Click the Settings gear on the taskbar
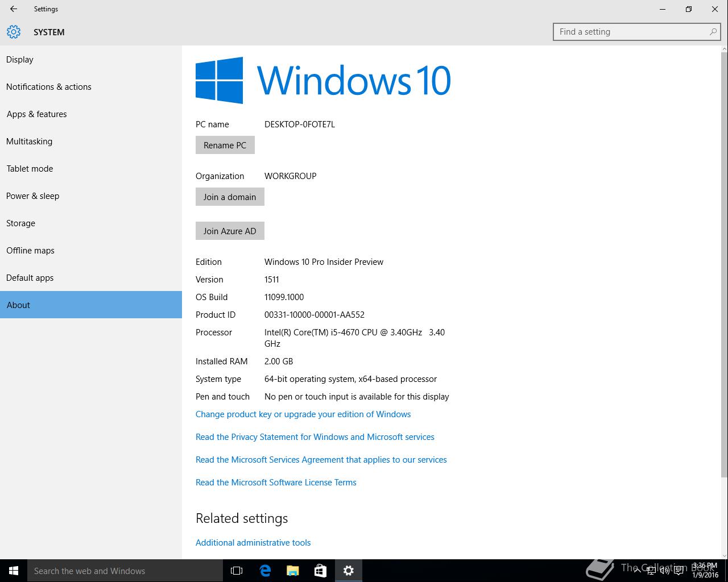Screen dimensions: 728x582 [x=349, y=571]
